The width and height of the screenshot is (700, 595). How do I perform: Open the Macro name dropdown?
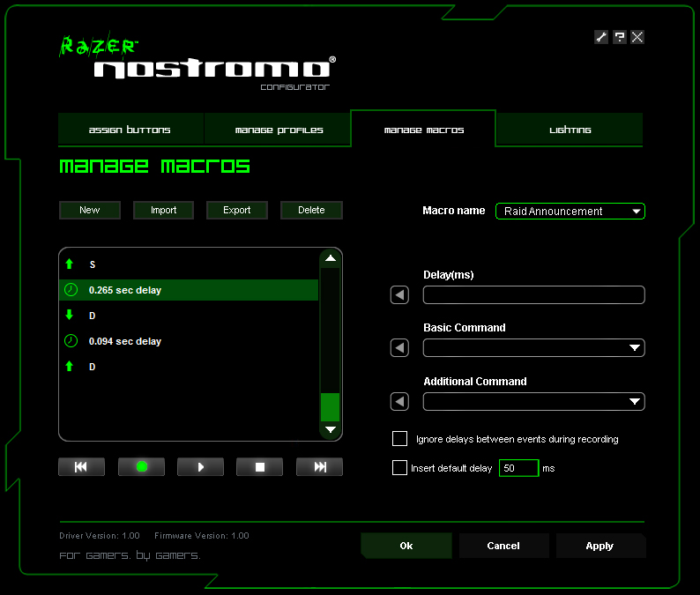point(570,212)
